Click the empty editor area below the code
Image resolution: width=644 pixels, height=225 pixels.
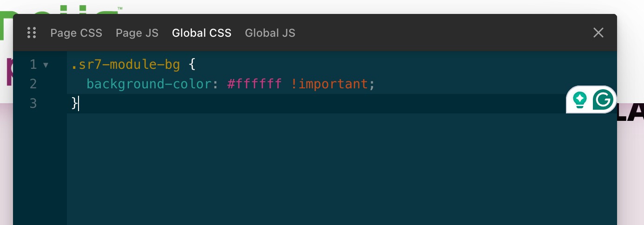tap(342, 169)
